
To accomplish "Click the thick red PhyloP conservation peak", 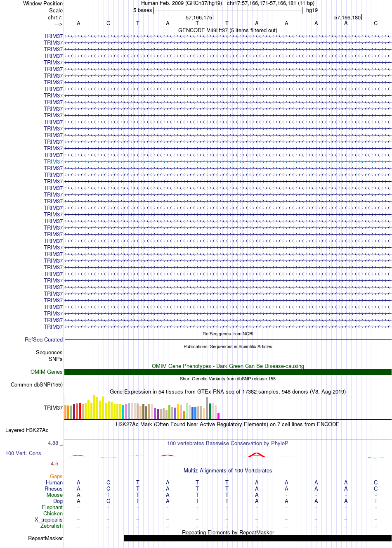I will click(x=257, y=454).
